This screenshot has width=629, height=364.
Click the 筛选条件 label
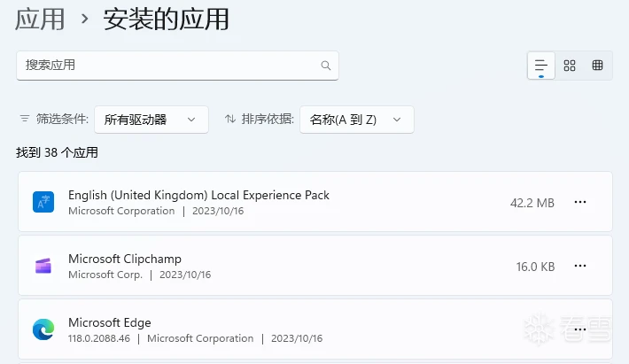[x=62, y=119]
